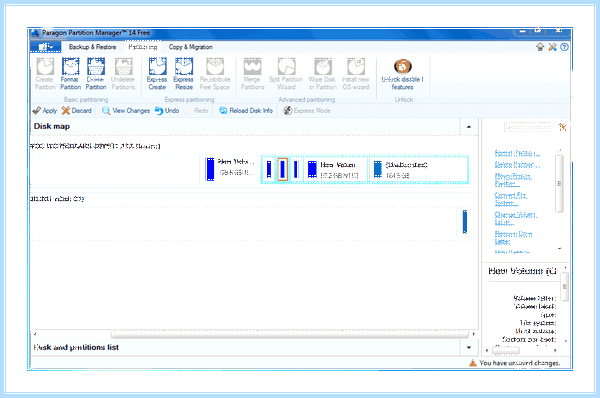Click the side panel search command field
Screen dimensions: 600x398
pos(527,127)
